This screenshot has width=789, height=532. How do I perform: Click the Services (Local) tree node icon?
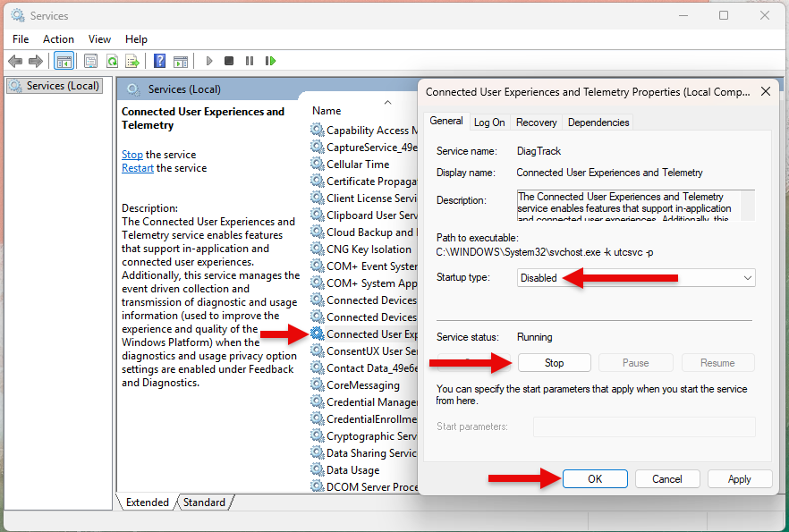[x=15, y=86]
